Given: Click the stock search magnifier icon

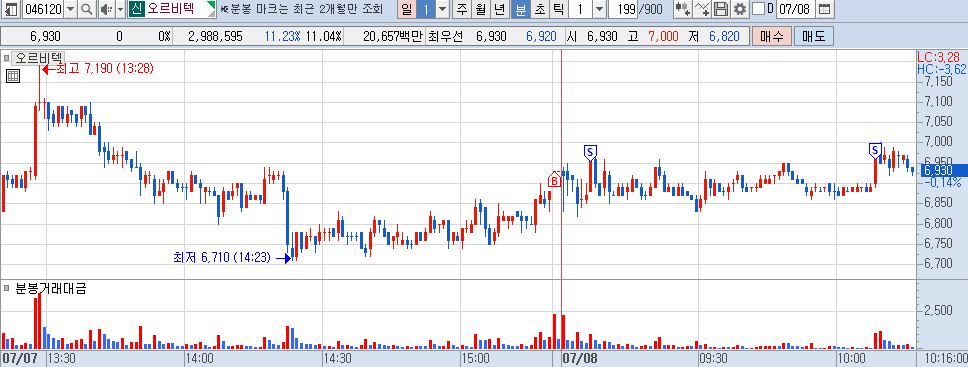Looking at the screenshot, I should click(87, 9).
